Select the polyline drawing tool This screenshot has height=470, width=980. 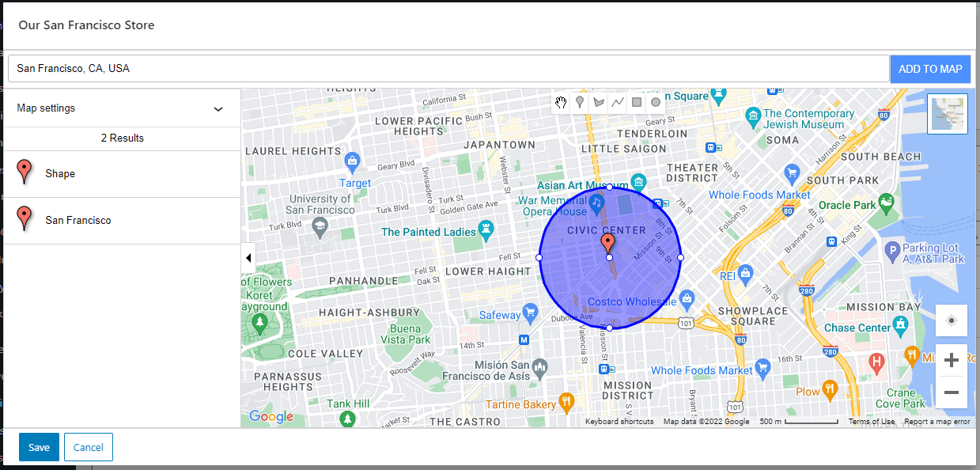(618, 102)
